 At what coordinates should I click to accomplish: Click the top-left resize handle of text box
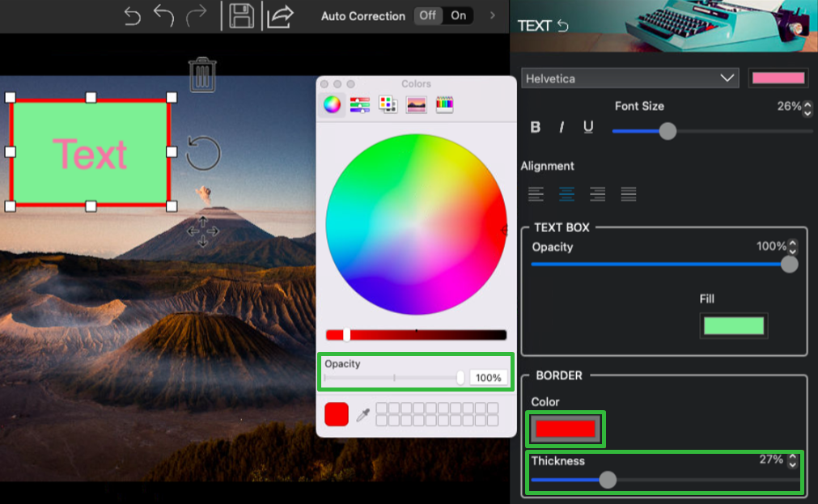pos(10,97)
